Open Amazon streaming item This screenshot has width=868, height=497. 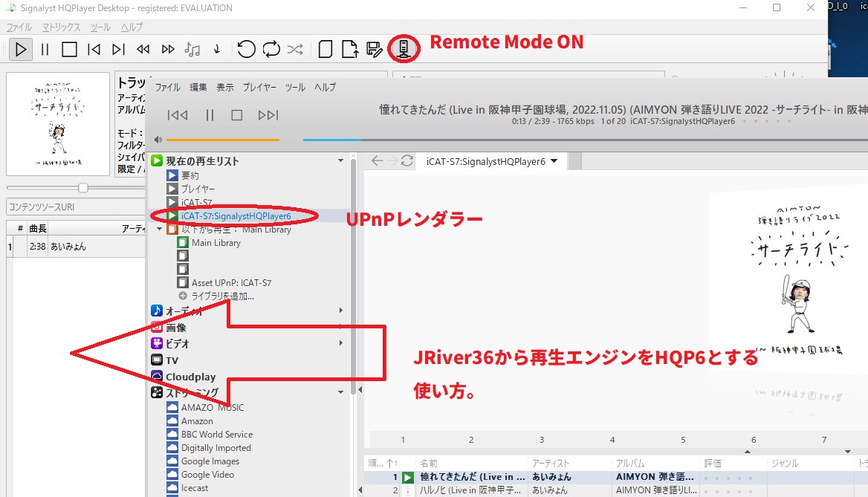pos(197,420)
